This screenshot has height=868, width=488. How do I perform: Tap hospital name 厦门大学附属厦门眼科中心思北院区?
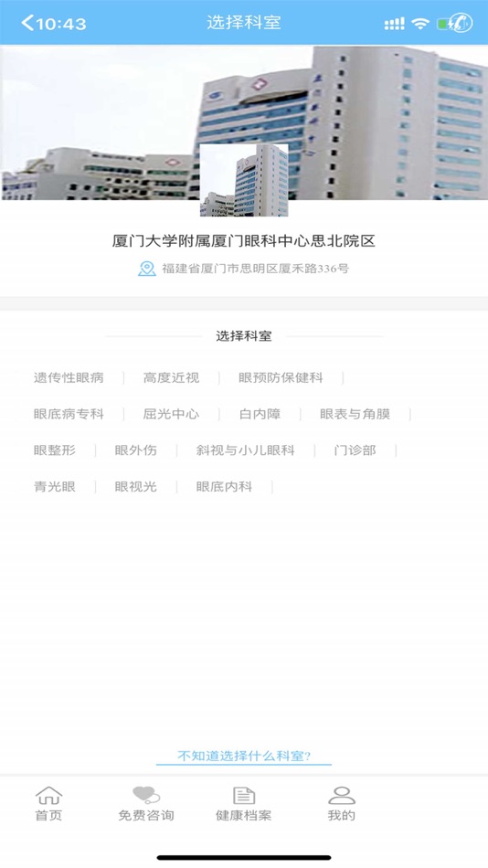(x=244, y=241)
